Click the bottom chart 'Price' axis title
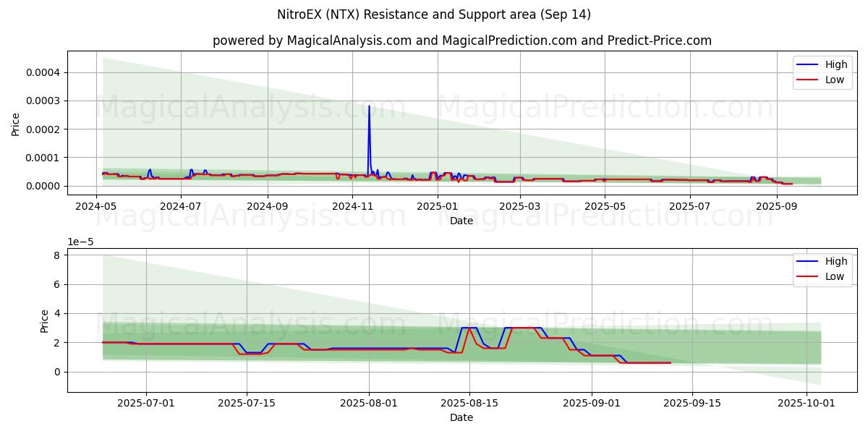This screenshot has width=868, height=434. [x=45, y=321]
